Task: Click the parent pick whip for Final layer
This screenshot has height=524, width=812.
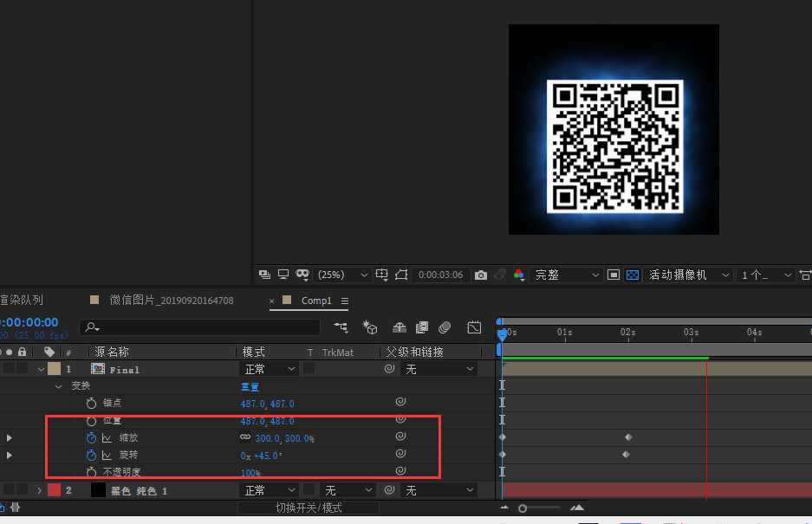Action: point(389,369)
